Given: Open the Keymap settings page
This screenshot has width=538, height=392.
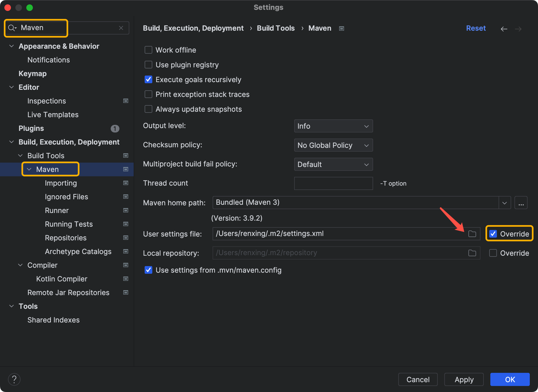Looking at the screenshot, I should click(x=33, y=74).
